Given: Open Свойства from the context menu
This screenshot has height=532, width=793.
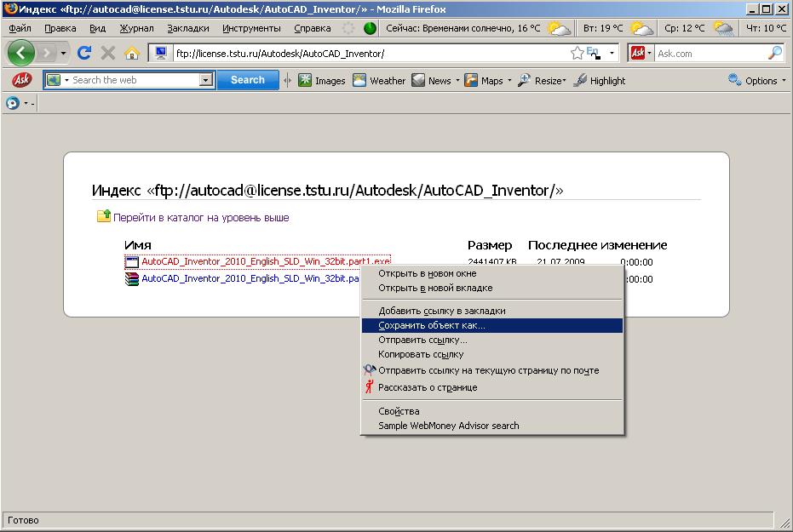Looking at the screenshot, I should 491,411.
